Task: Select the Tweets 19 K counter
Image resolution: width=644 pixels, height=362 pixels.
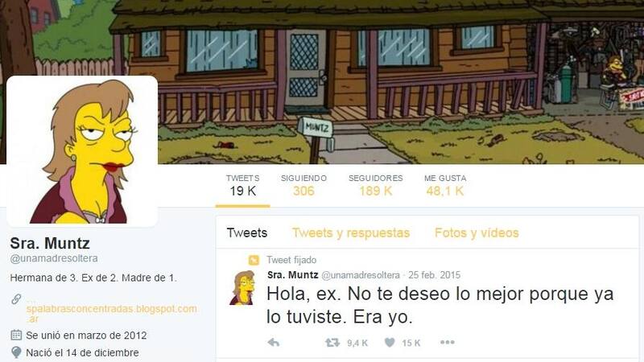Action: (x=243, y=185)
